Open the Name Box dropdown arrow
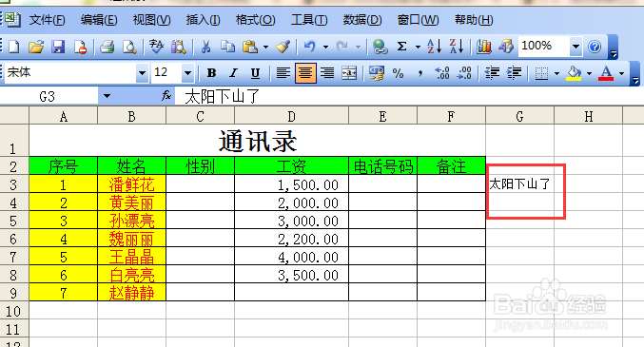 click(x=107, y=96)
